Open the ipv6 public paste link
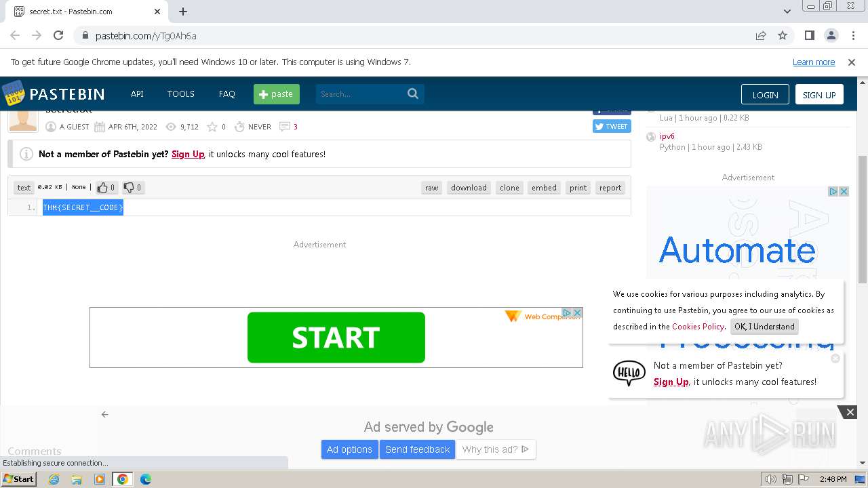The width and height of the screenshot is (868, 488). pyautogui.click(x=667, y=136)
